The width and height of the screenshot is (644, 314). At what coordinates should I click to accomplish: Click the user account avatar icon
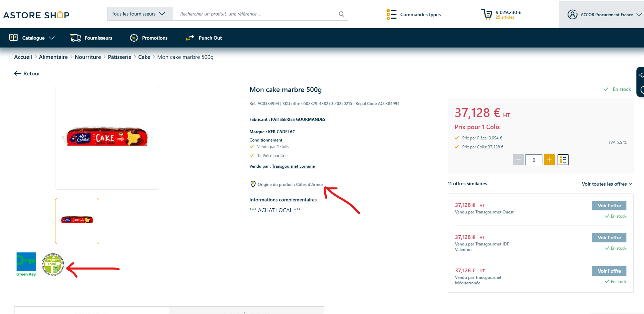tap(572, 14)
